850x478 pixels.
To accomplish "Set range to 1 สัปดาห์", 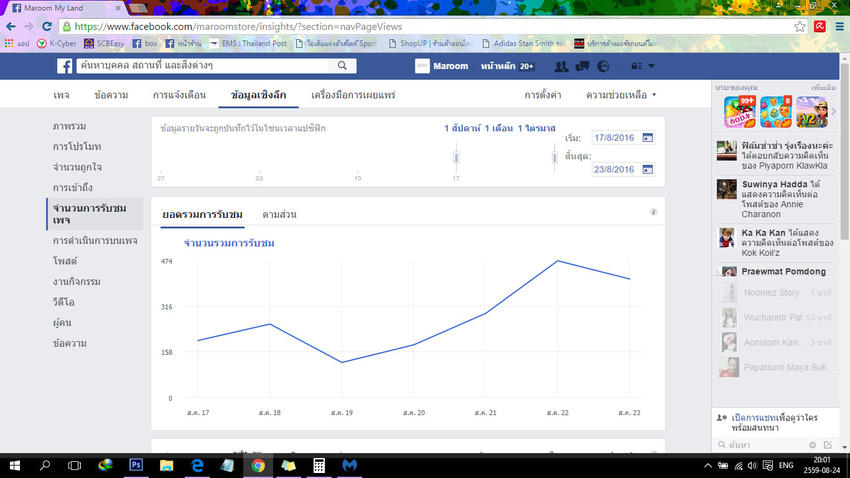I will pyautogui.click(x=462, y=128).
